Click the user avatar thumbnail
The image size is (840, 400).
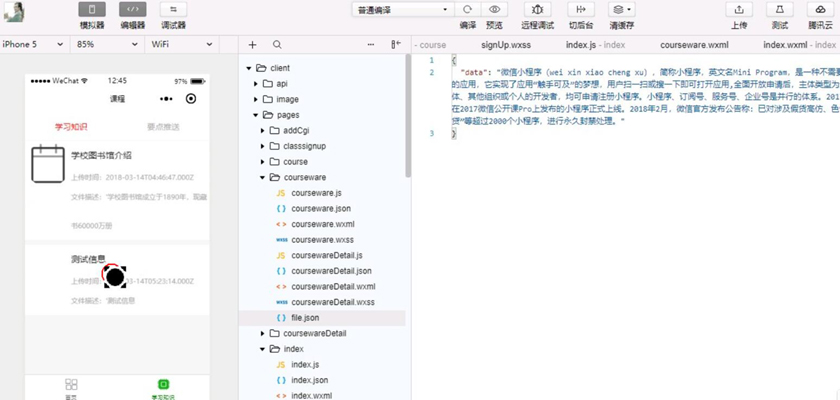click(13, 12)
